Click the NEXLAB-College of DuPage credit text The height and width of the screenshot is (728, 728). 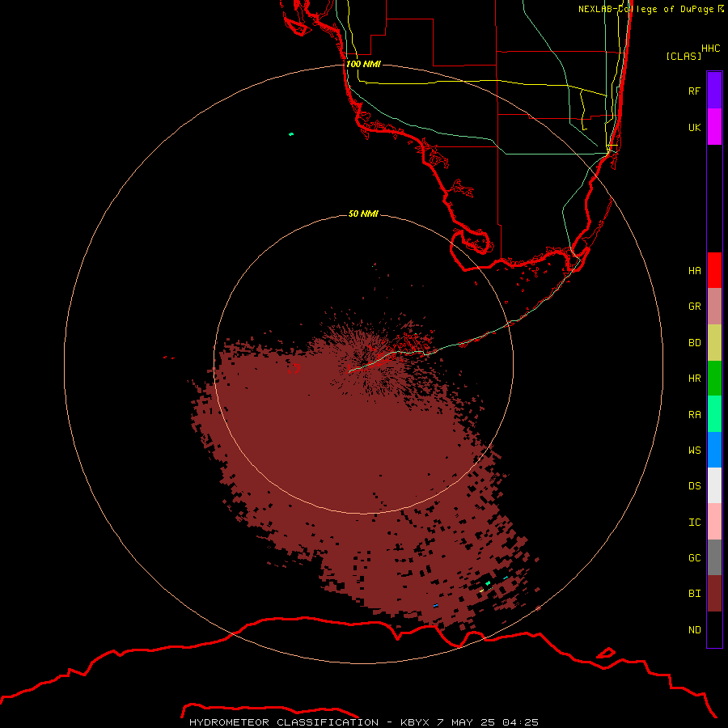click(x=650, y=9)
